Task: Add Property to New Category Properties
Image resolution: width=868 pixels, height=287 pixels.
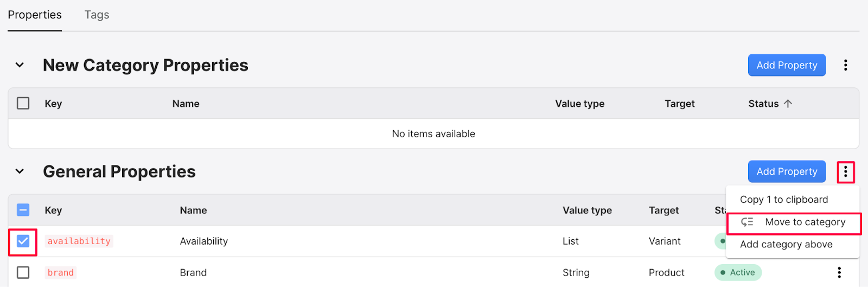Action: [787, 65]
